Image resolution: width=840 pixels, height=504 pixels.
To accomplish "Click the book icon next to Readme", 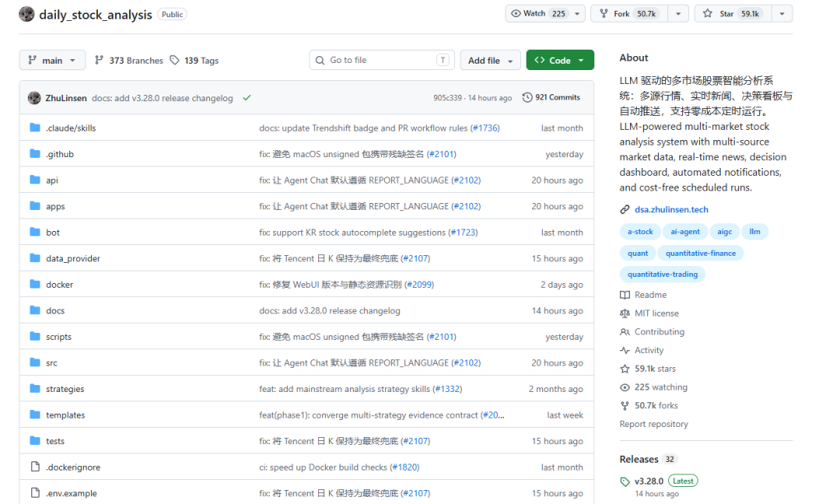I will click(625, 295).
